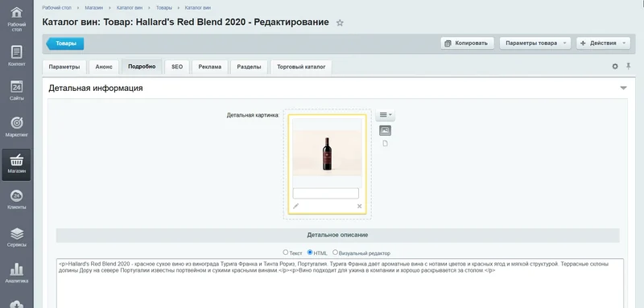Select the HTML description mode radio button
The image size is (644, 308).
[310, 253]
